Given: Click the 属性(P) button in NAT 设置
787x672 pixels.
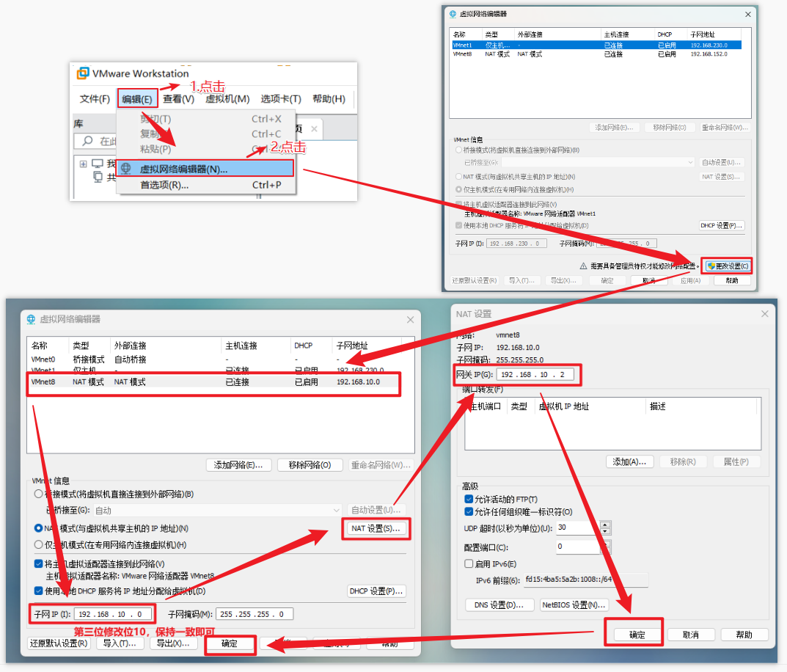Looking at the screenshot, I should [736, 461].
